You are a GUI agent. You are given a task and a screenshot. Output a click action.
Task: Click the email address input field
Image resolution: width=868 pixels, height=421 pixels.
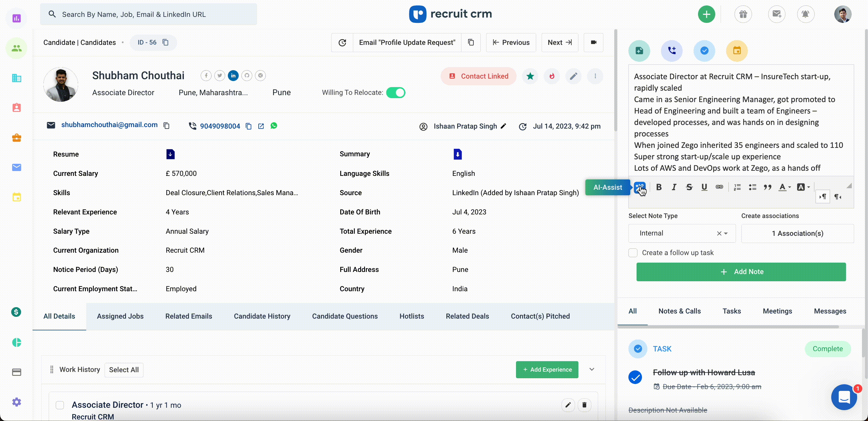click(x=109, y=124)
